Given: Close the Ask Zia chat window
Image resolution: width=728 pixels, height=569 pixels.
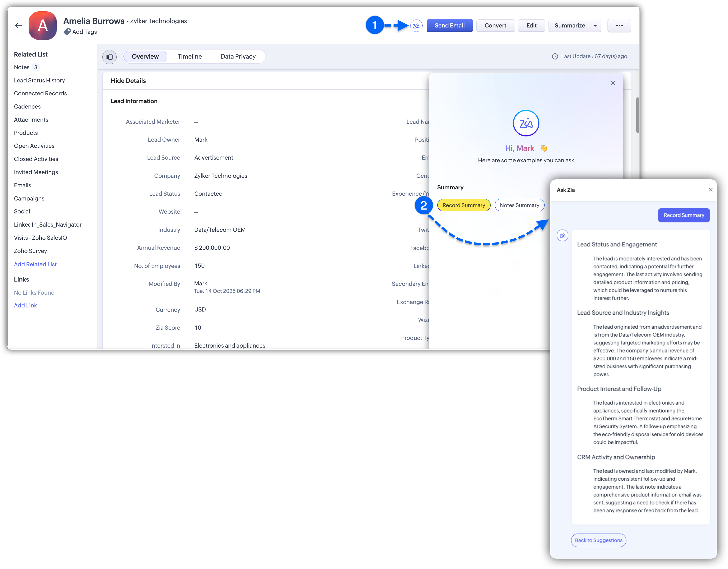Looking at the screenshot, I should (x=710, y=190).
